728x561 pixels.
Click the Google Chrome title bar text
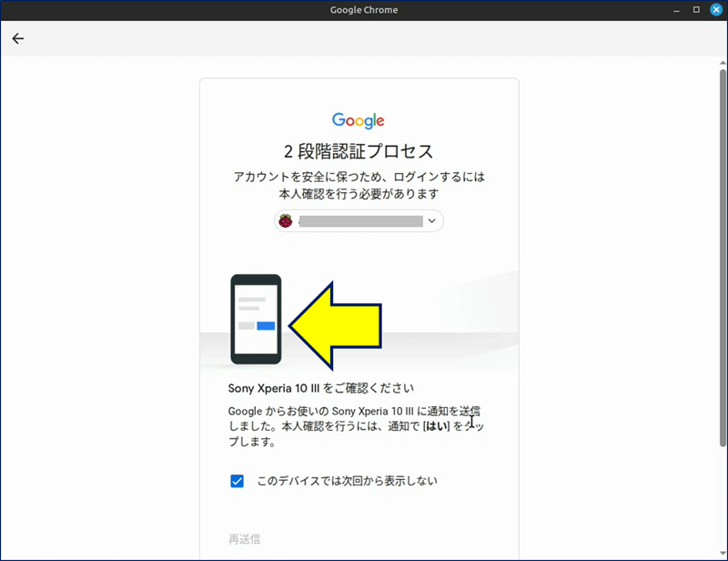tap(364, 10)
